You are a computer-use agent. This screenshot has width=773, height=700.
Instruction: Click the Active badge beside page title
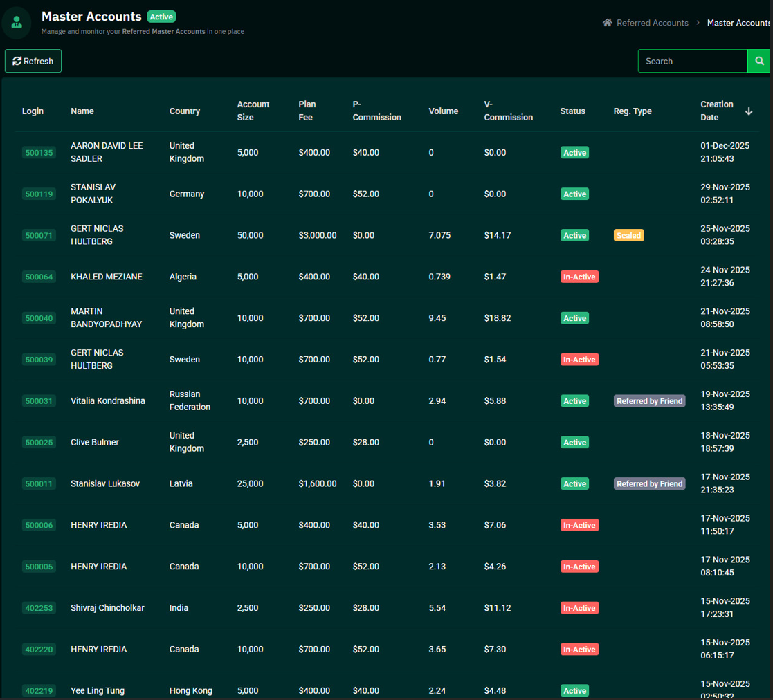pyautogui.click(x=161, y=17)
